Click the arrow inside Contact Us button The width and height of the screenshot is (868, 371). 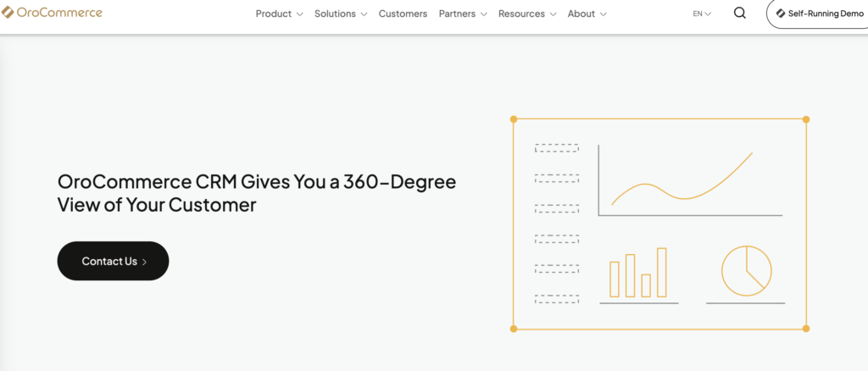[x=145, y=262]
